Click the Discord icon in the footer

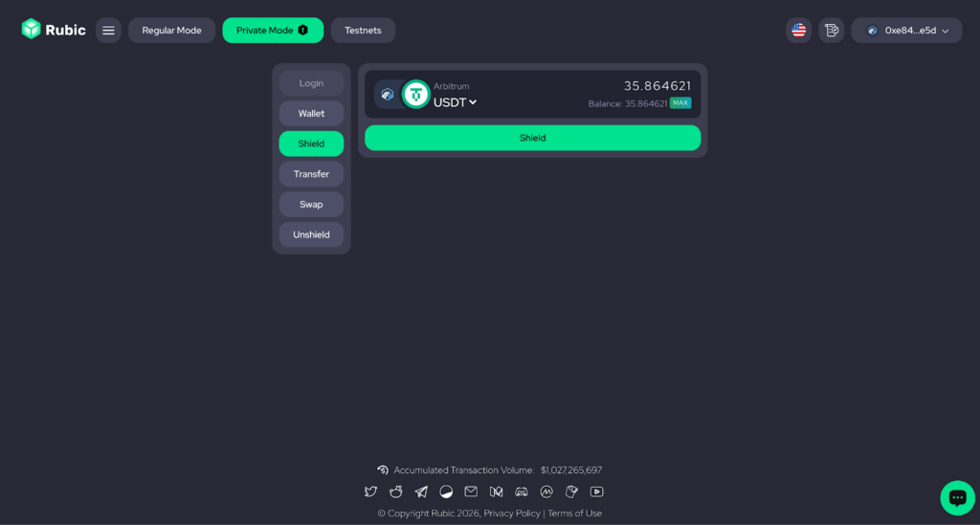coord(522,492)
